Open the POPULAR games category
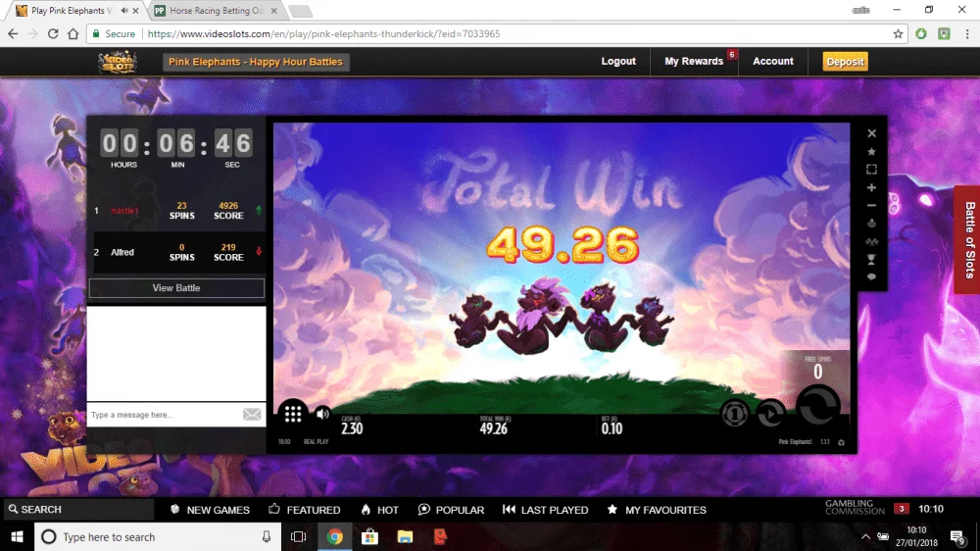 coord(451,510)
